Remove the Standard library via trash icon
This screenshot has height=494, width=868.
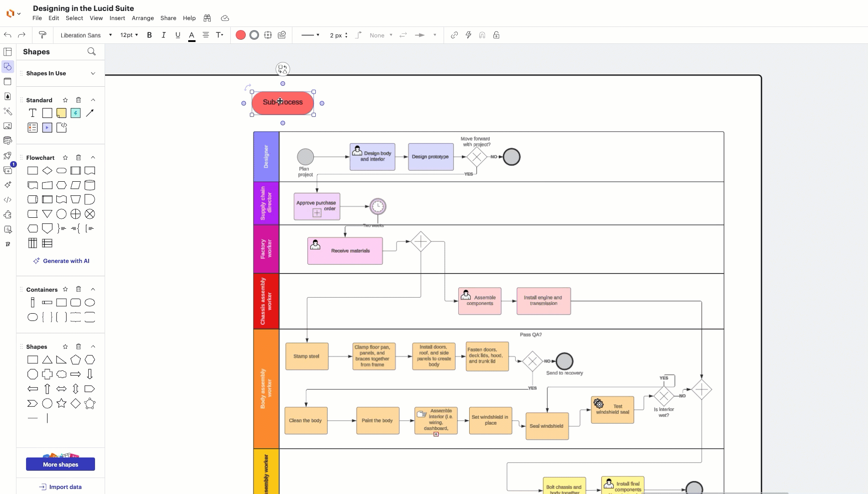[79, 100]
